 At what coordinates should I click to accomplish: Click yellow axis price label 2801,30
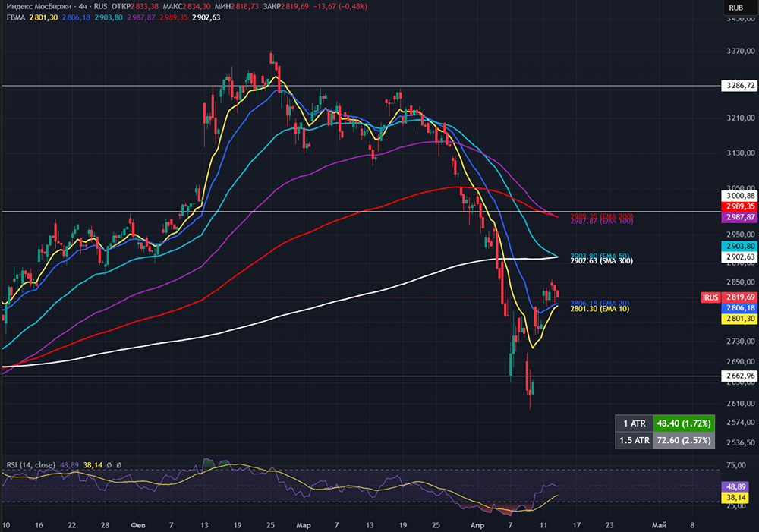(x=739, y=319)
